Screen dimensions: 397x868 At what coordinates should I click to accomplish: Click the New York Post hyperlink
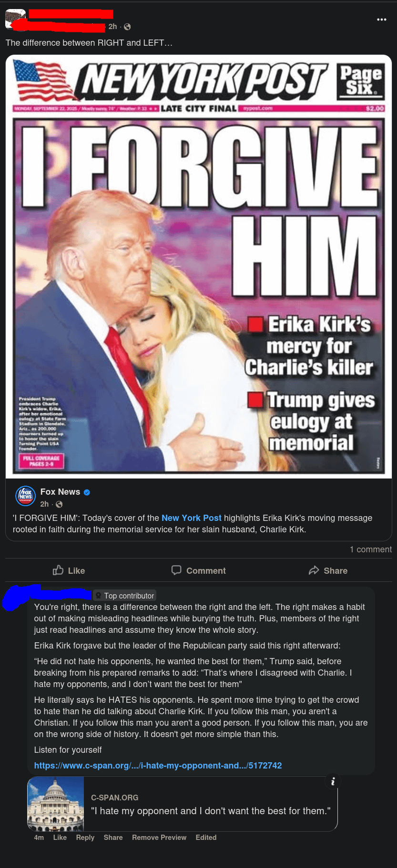tap(191, 518)
